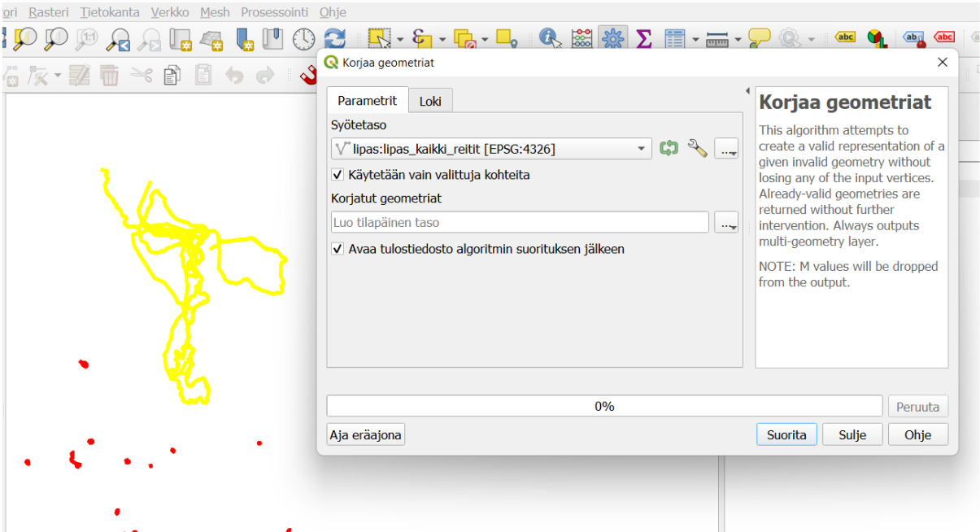Click the Enable Snapping magnet icon

[309, 76]
